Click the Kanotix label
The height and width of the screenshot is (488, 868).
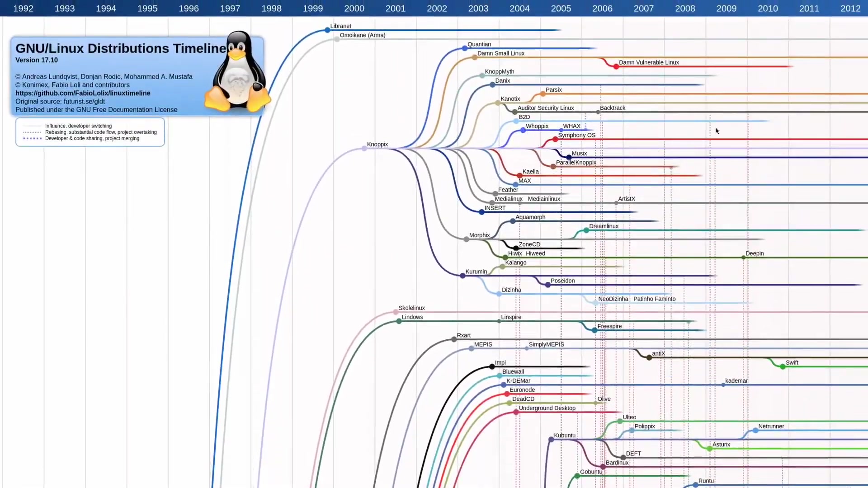coord(510,99)
